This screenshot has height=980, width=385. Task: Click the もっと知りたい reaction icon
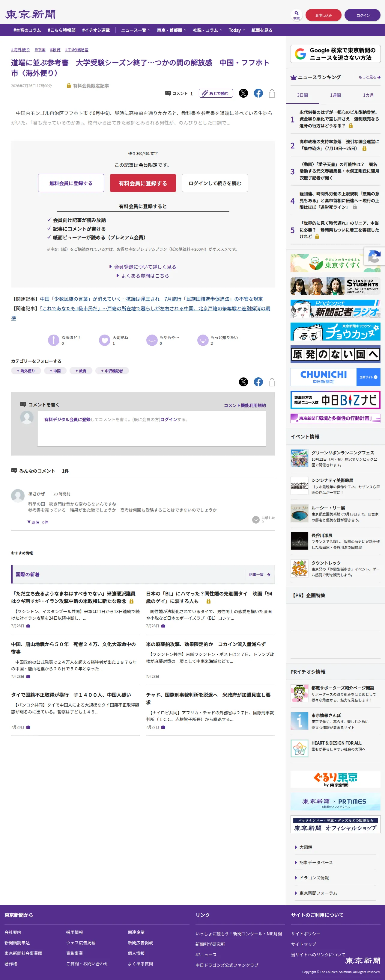(x=203, y=340)
